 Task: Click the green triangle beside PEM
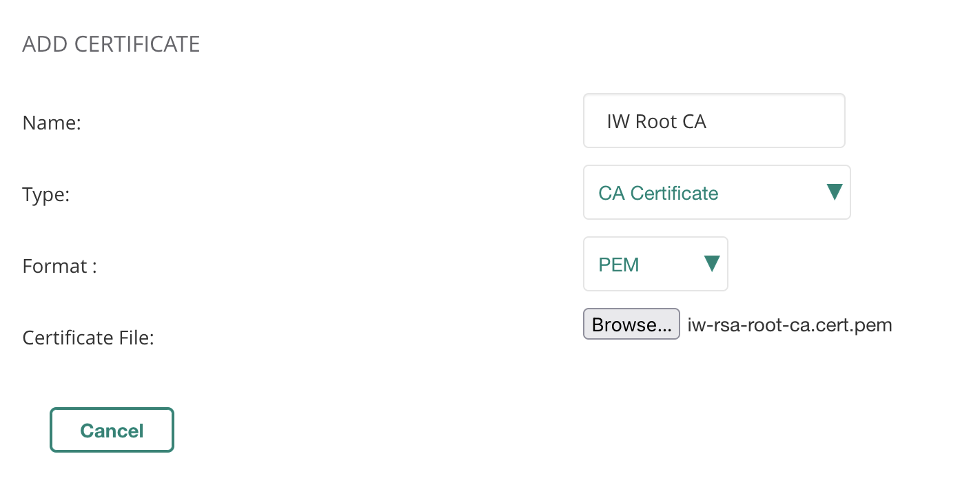click(x=711, y=264)
